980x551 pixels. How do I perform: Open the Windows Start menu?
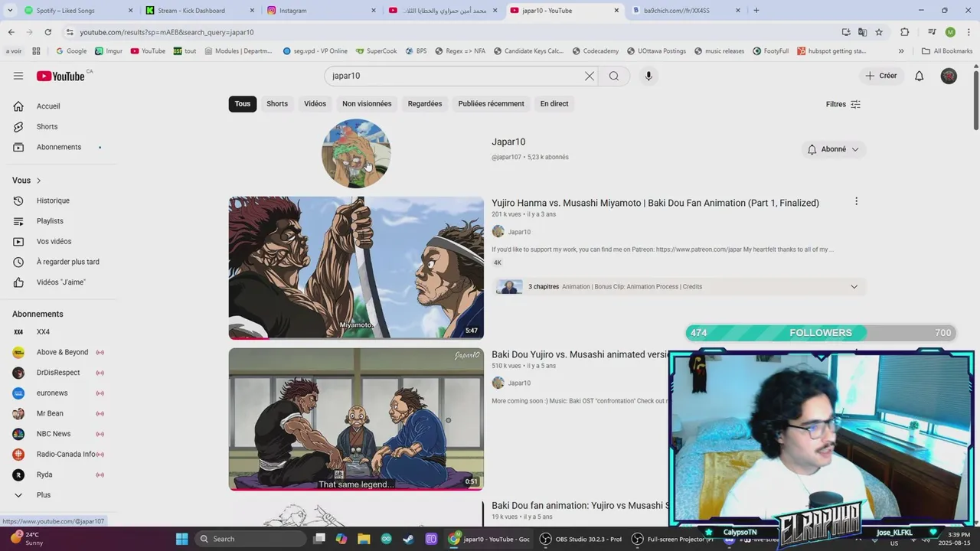181,539
